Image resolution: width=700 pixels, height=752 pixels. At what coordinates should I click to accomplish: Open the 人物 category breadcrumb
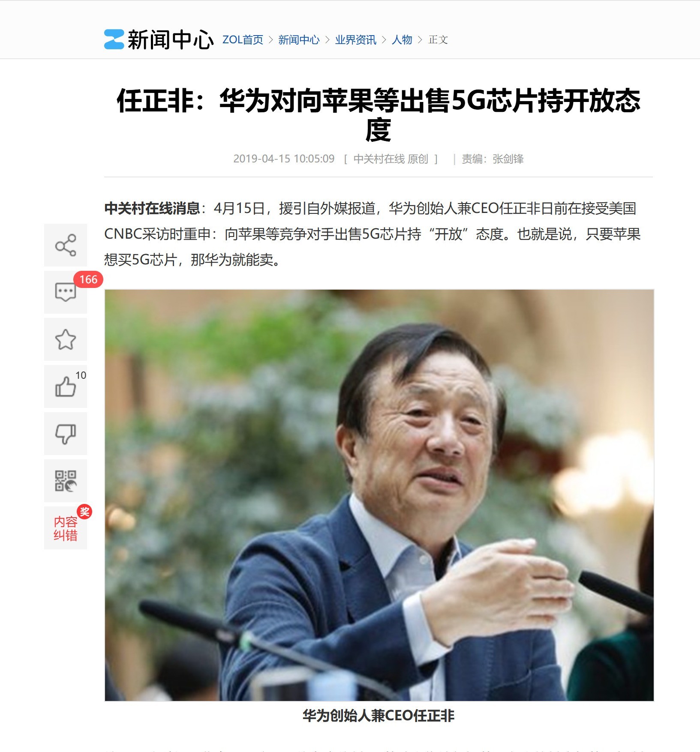[x=402, y=40]
